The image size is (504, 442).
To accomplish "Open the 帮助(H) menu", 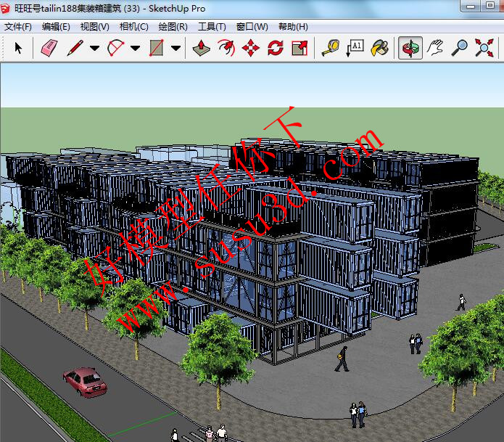I will point(293,27).
